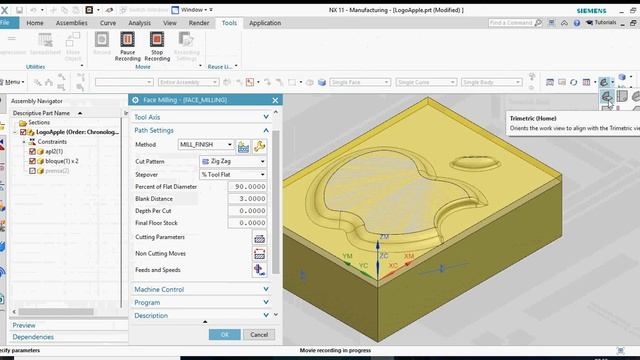Open the Single Body dropdown

coord(492,82)
